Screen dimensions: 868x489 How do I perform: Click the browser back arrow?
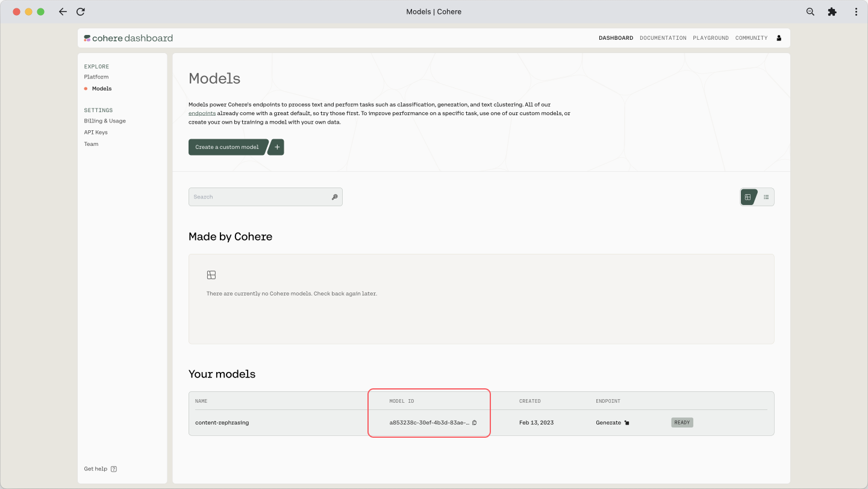point(63,11)
